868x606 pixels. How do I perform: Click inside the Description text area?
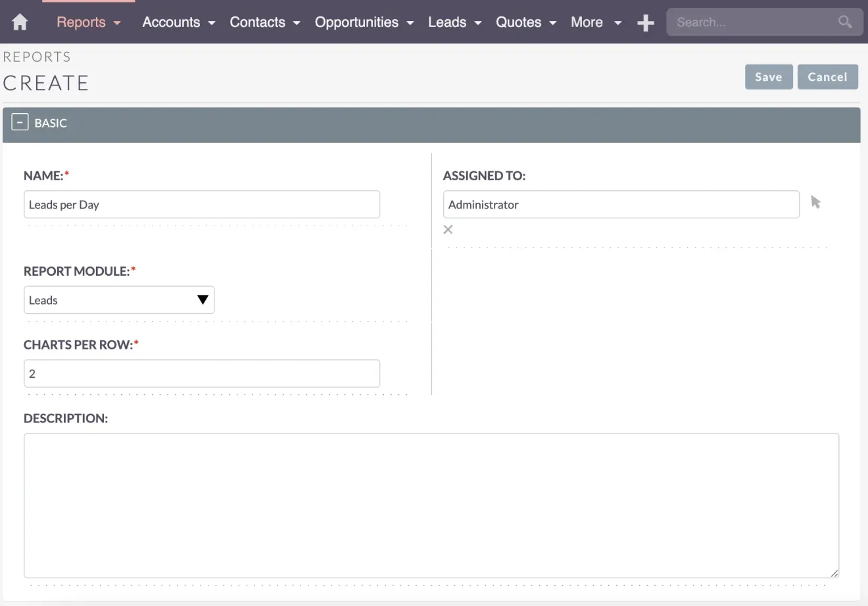point(431,505)
